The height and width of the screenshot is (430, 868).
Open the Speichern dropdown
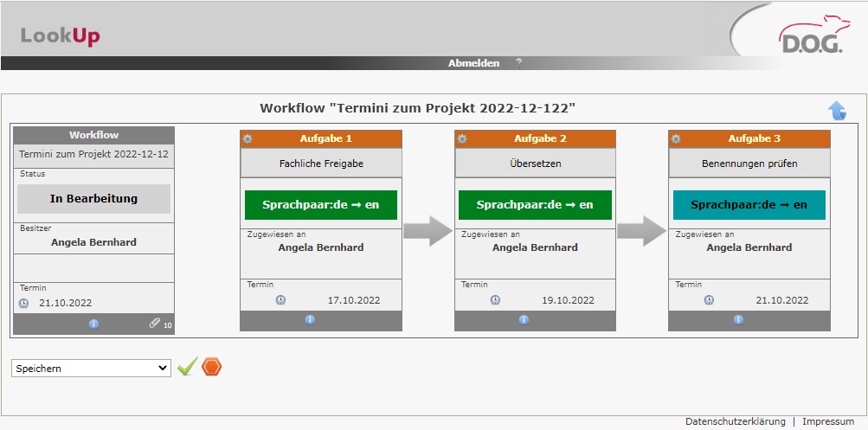click(92, 368)
